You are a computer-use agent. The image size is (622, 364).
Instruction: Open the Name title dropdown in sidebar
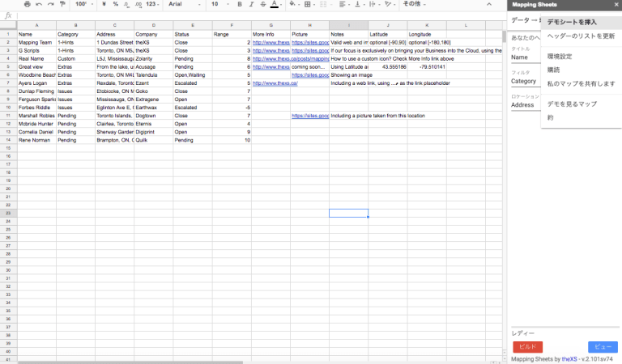526,57
